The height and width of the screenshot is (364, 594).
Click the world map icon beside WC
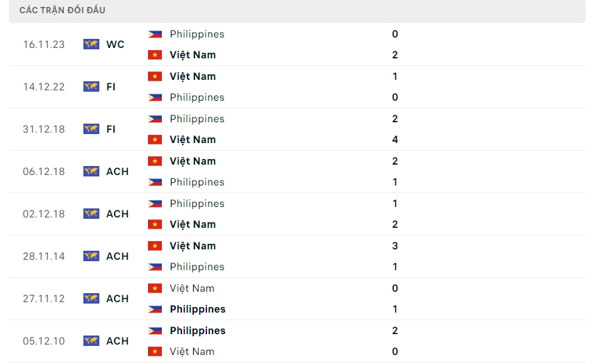click(91, 44)
